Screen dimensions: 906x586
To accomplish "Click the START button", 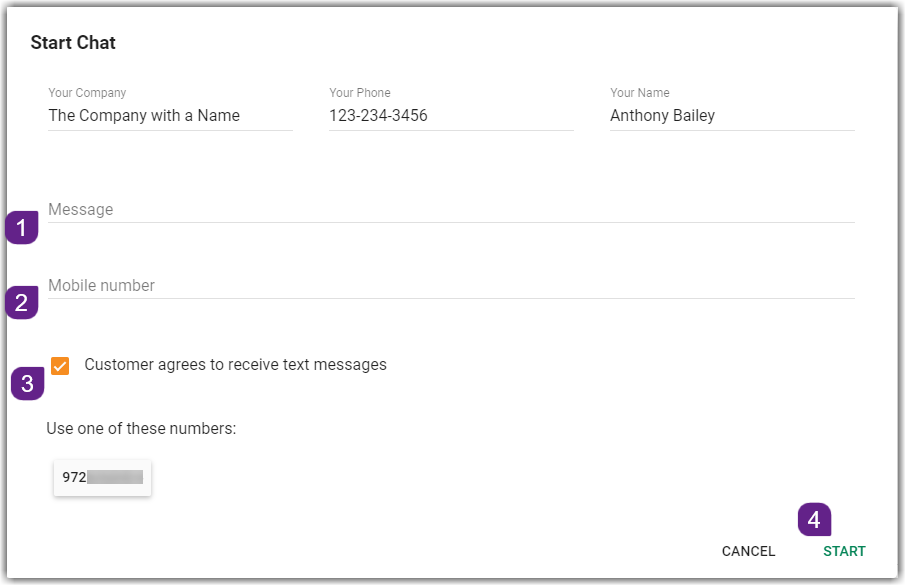I will pos(844,551).
